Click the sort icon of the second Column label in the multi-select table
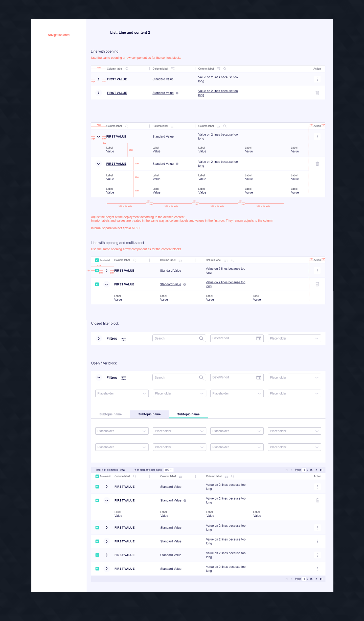This screenshot has width=364, height=621. click(x=180, y=260)
